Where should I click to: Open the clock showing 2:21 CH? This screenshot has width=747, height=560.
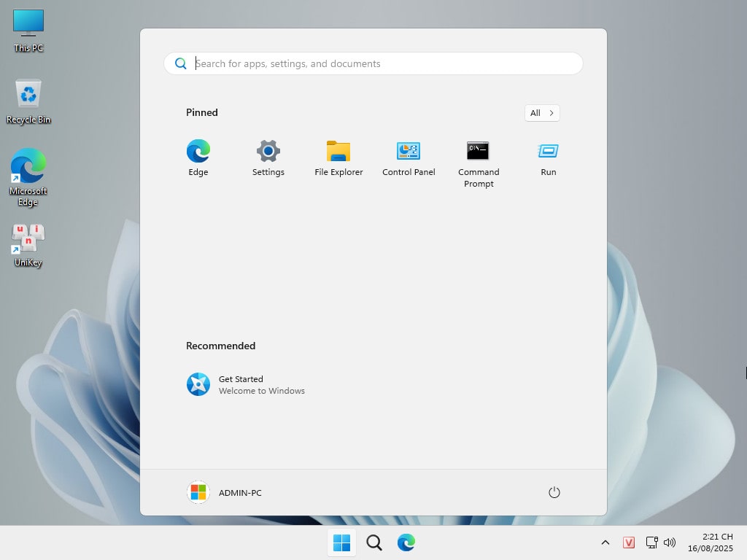point(711,542)
